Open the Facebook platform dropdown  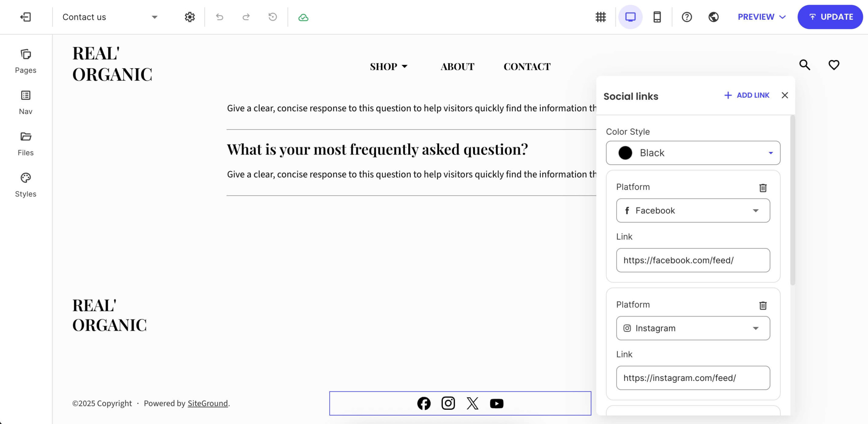pos(693,211)
